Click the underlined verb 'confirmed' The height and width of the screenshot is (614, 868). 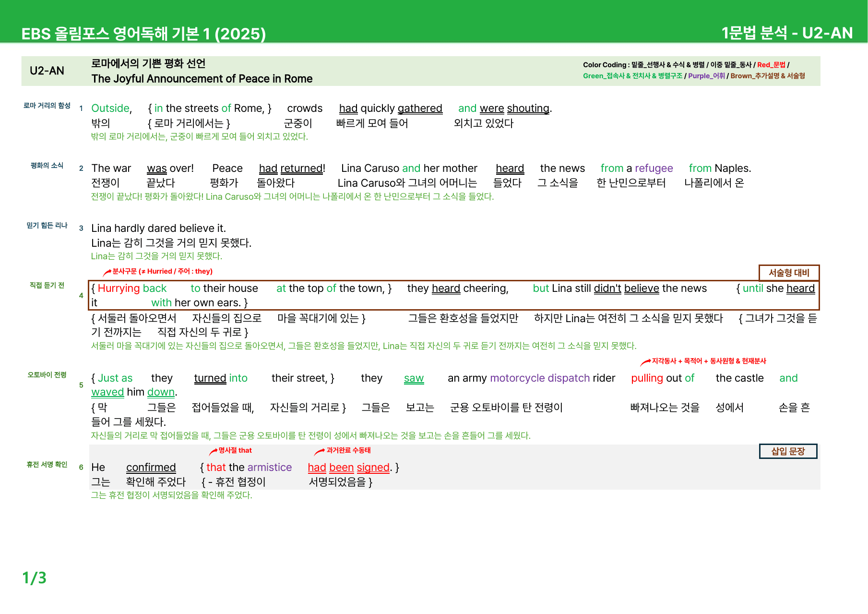151,468
